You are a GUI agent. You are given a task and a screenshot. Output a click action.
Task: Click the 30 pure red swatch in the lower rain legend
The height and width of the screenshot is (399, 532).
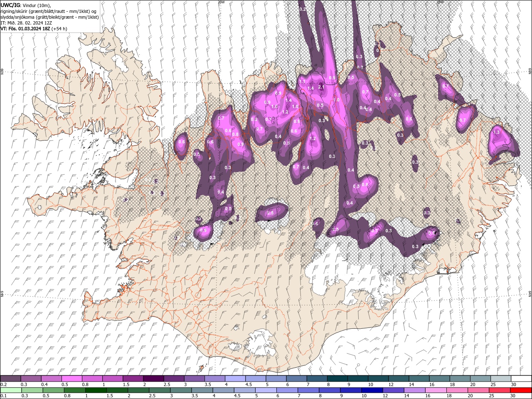click(x=520, y=390)
